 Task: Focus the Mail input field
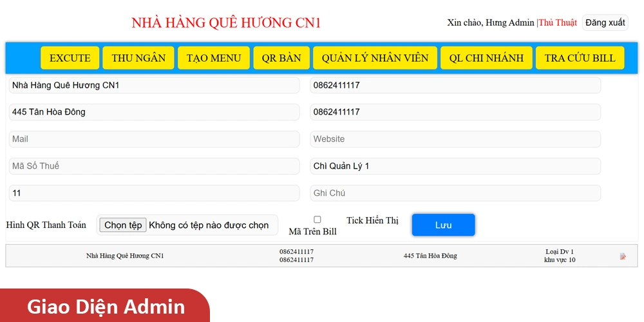coord(155,139)
